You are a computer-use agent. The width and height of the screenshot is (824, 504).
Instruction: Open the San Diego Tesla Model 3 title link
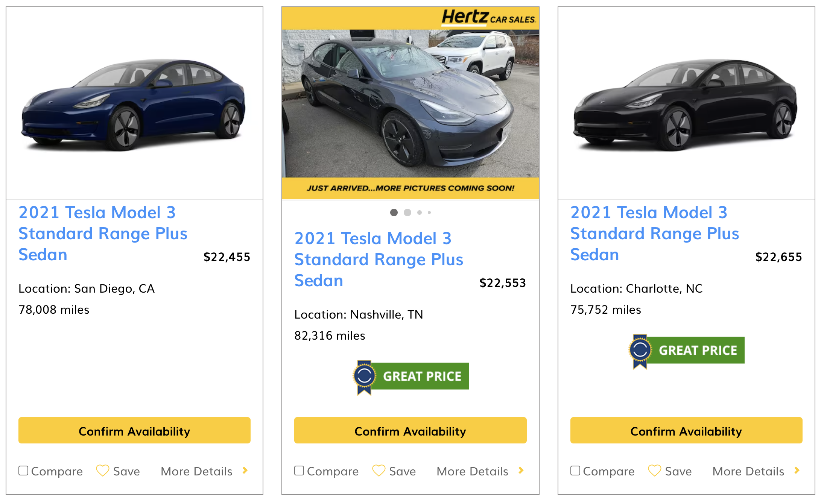pos(103,233)
